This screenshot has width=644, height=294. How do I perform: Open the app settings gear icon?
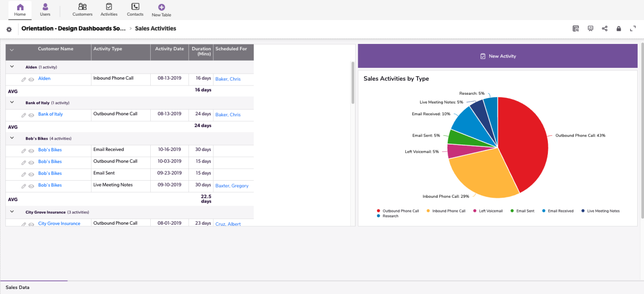pos(9,29)
